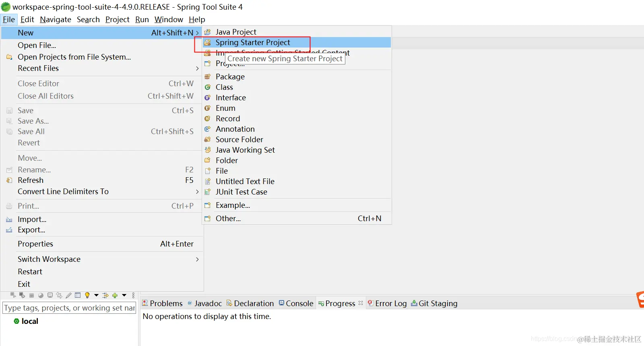The width and height of the screenshot is (644, 346).
Task: Click the monitor open console icon in Boot Dashboard
Action: [50, 295]
